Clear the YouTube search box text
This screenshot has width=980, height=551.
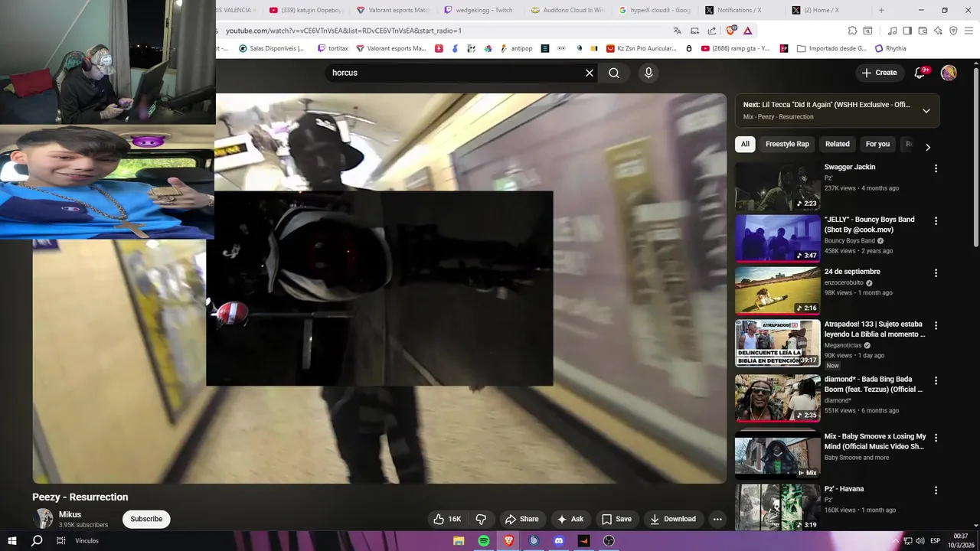tap(590, 73)
